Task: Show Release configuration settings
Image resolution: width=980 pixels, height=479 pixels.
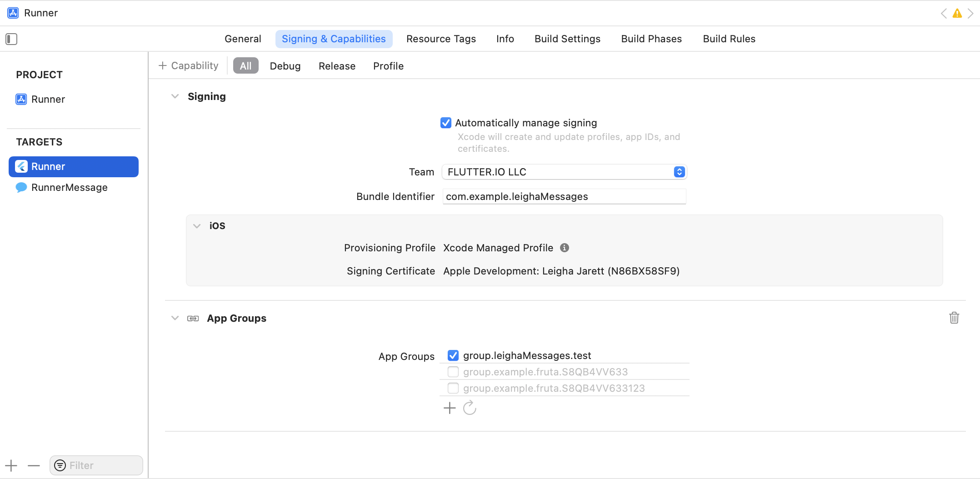Action: pyautogui.click(x=337, y=66)
